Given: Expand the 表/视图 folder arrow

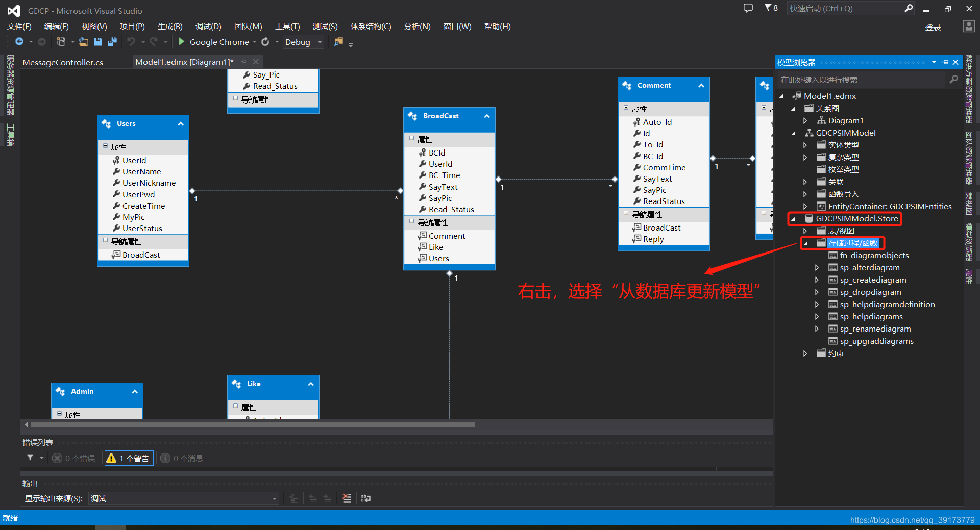Looking at the screenshot, I should click(x=805, y=231).
